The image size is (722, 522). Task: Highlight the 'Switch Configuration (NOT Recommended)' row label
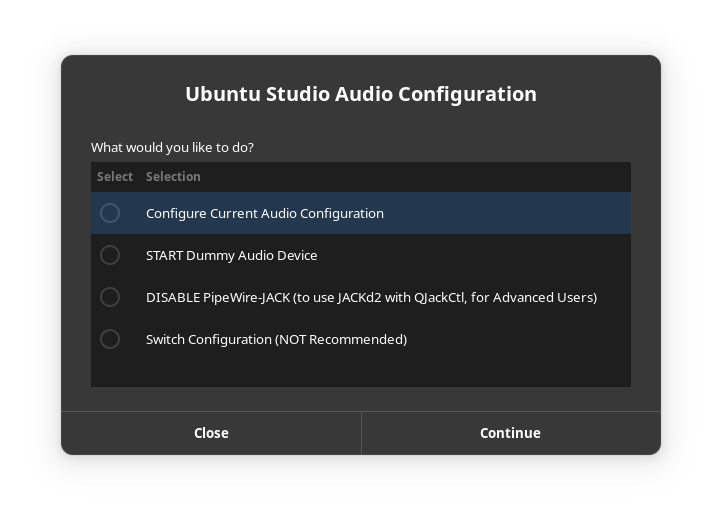(x=276, y=339)
